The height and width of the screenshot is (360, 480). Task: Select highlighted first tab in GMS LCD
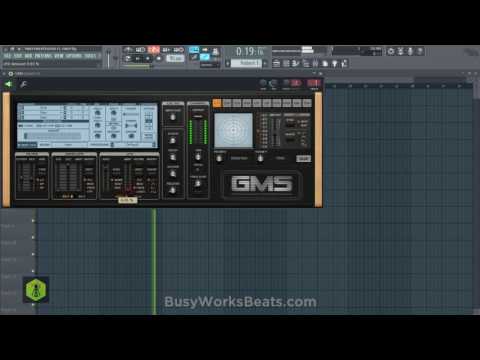27,145
